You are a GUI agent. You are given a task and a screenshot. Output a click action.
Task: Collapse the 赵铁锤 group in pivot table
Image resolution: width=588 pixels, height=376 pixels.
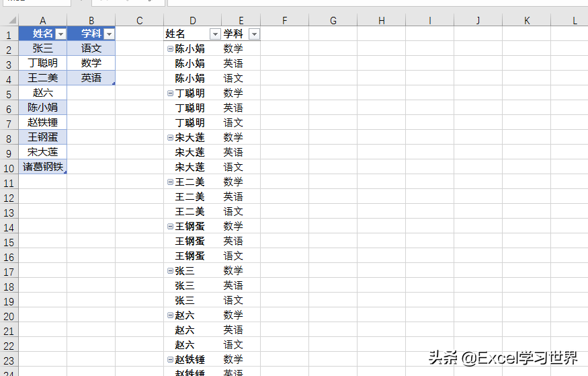pyautogui.click(x=170, y=359)
